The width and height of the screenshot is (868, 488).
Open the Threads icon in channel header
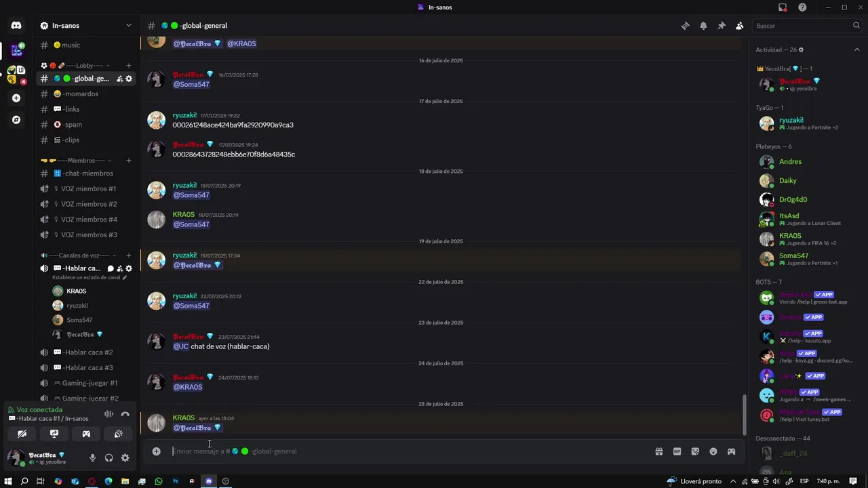[x=686, y=26]
